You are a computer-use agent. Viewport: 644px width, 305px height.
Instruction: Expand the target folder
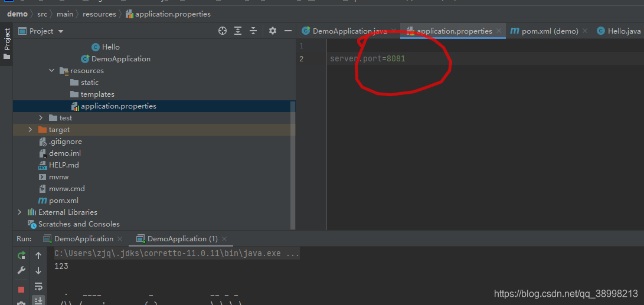click(x=30, y=130)
